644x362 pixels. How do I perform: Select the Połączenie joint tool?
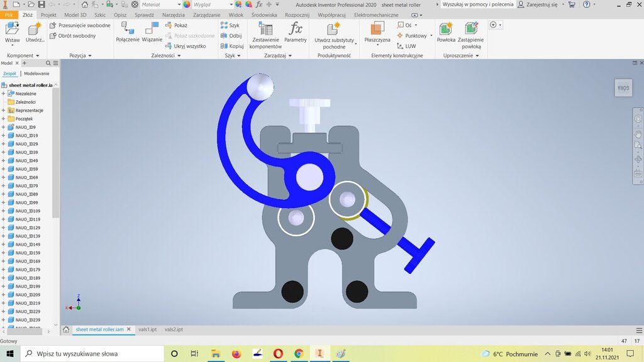coord(128,30)
